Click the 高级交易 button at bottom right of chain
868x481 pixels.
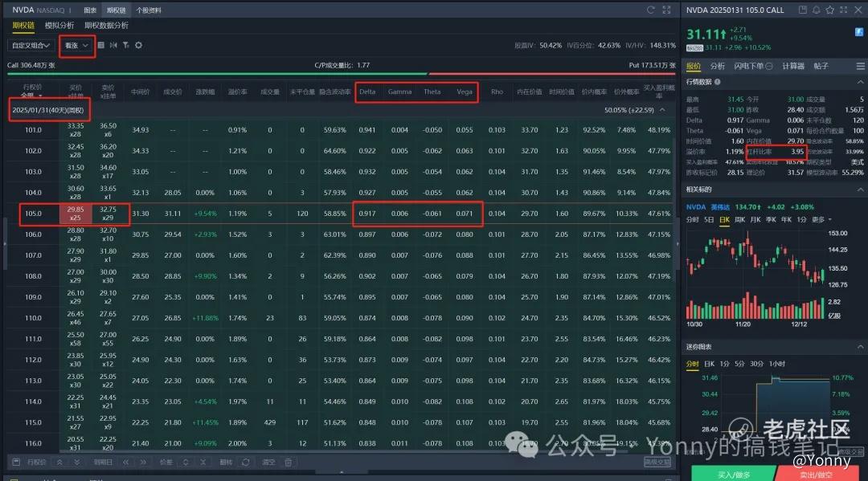tap(657, 462)
